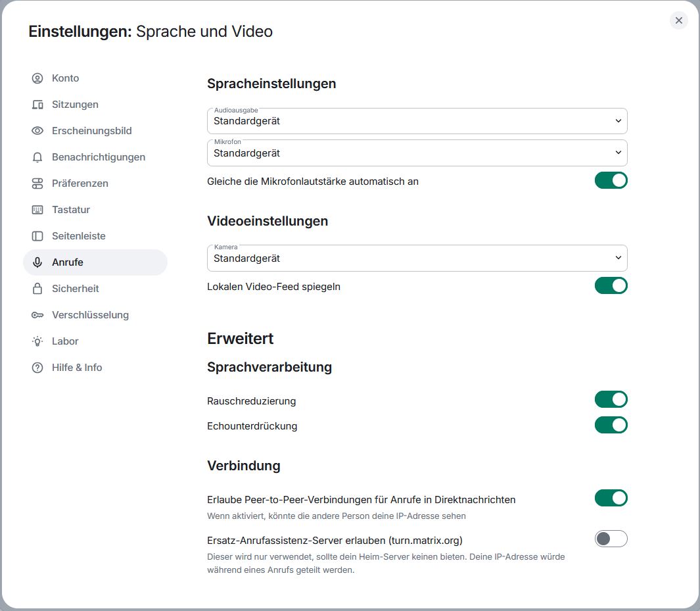The height and width of the screenshot is (611, 700).
Task: Click the Konto user icon
Action: [37, 78]
